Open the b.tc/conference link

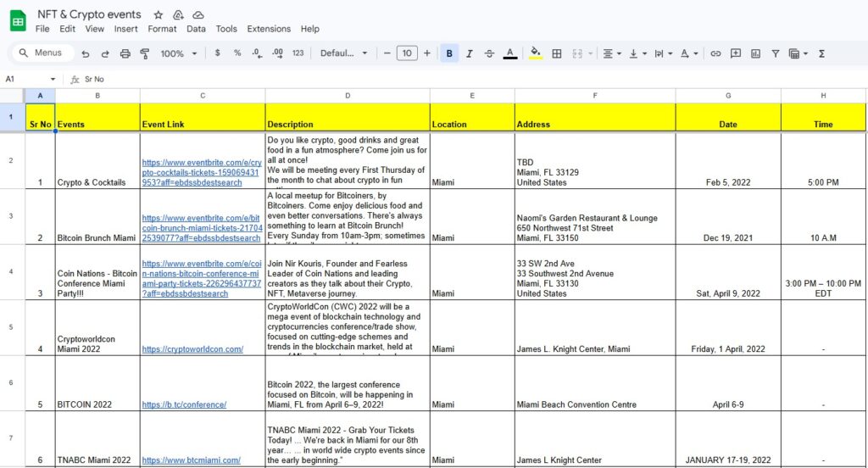(184, 404)
